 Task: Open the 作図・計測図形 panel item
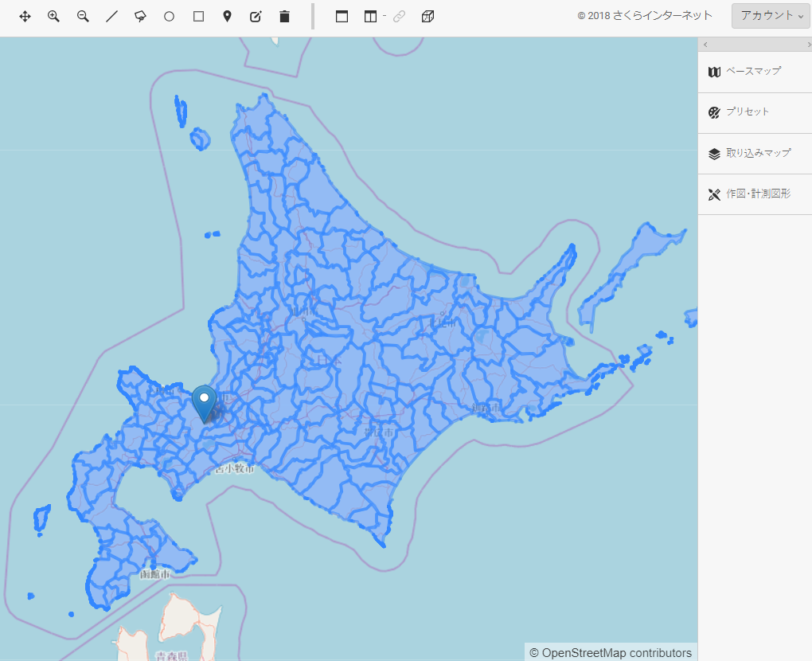[x=755, y=194]
